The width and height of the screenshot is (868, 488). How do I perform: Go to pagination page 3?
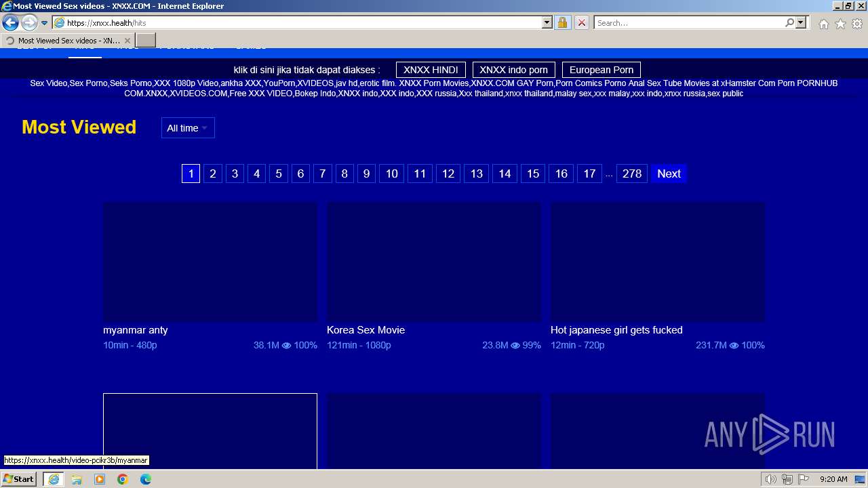235,174
